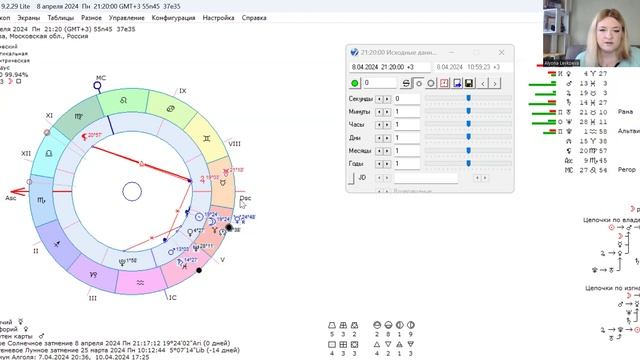640x360 pixels.
Task: Select the Scorpio sign sector near the Asc
Action: pyautogui.click(x=41, y=200)
